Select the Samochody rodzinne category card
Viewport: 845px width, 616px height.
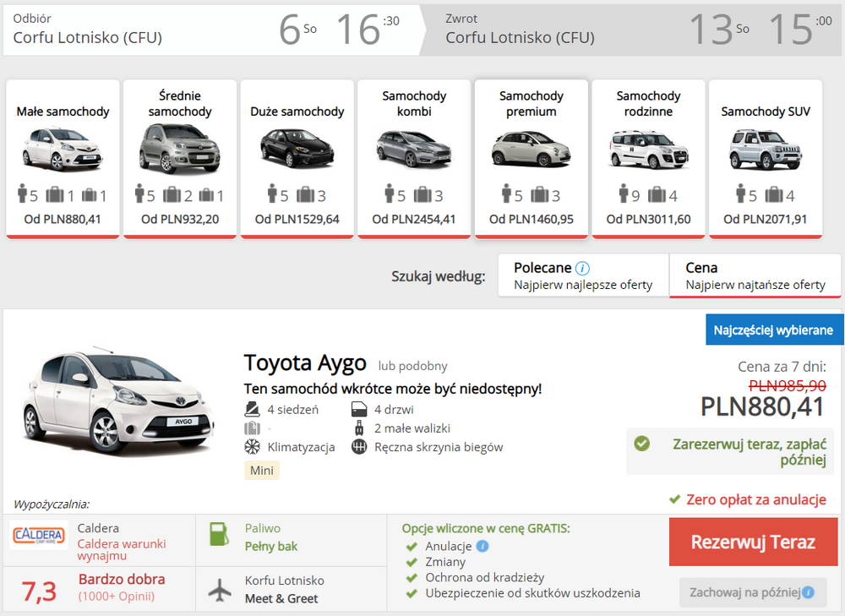pos(648,159)
